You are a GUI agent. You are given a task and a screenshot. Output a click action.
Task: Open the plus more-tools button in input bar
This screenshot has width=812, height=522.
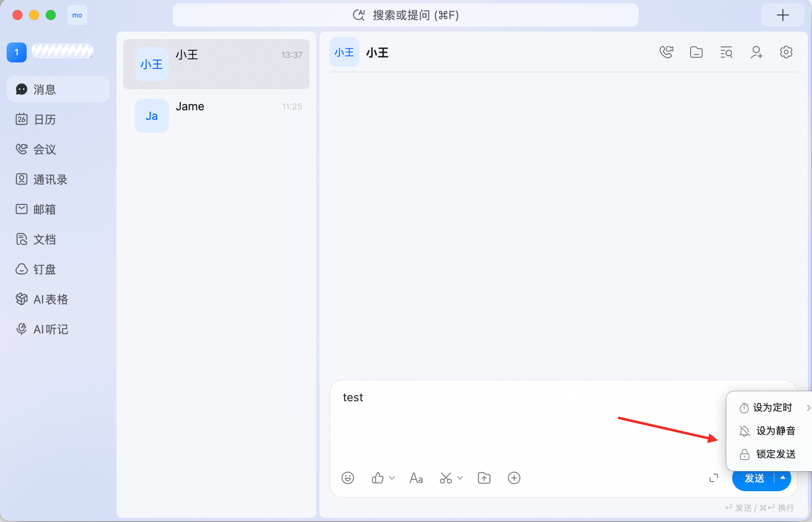[x=514, y=478]
